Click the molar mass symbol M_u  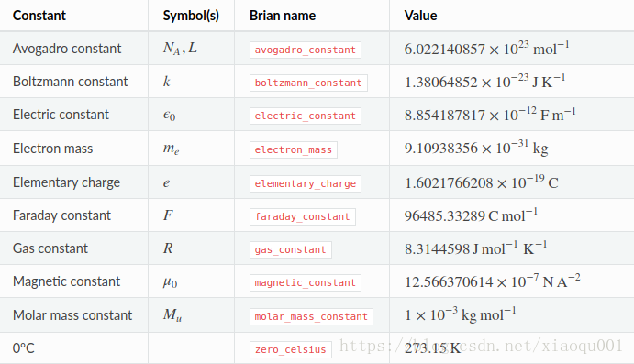pos(172,315)
